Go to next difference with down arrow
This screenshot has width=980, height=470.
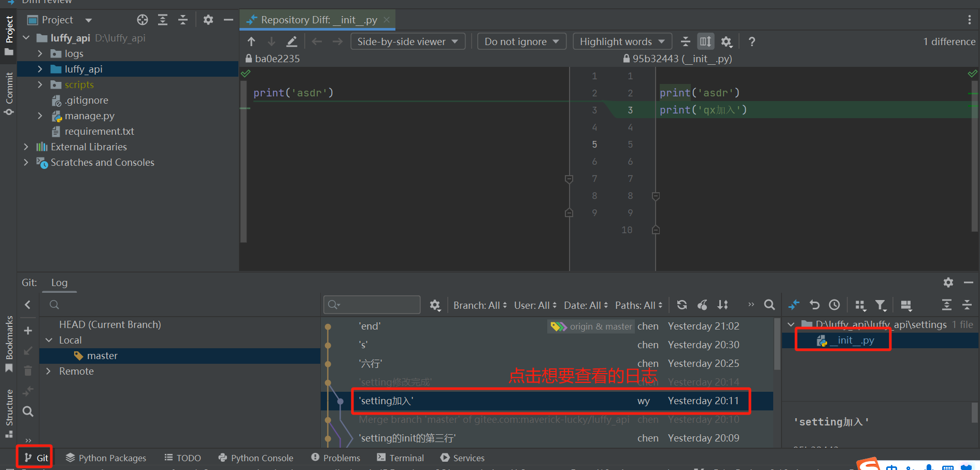(x=272, y=41)
